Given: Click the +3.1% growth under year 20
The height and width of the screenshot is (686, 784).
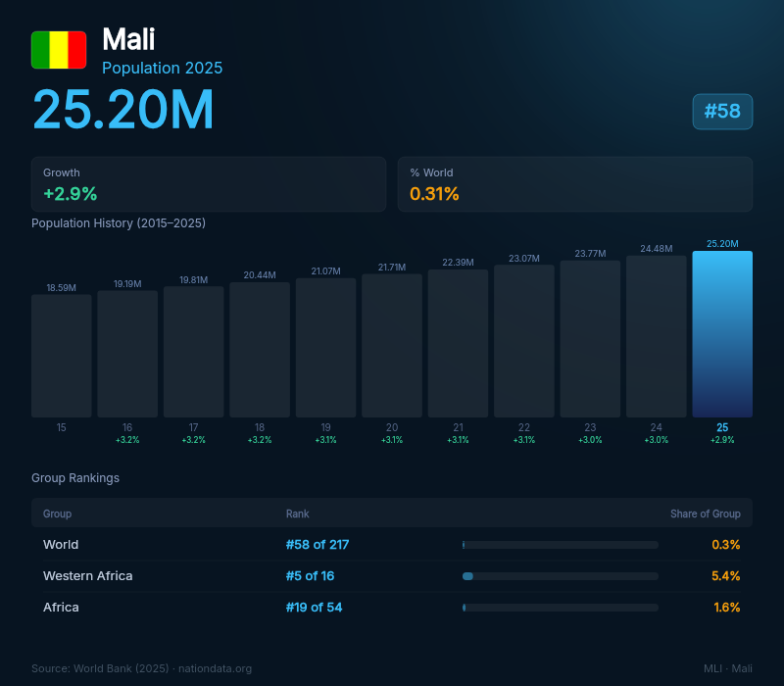Looking at the screenshot, I should pos(392,440).
